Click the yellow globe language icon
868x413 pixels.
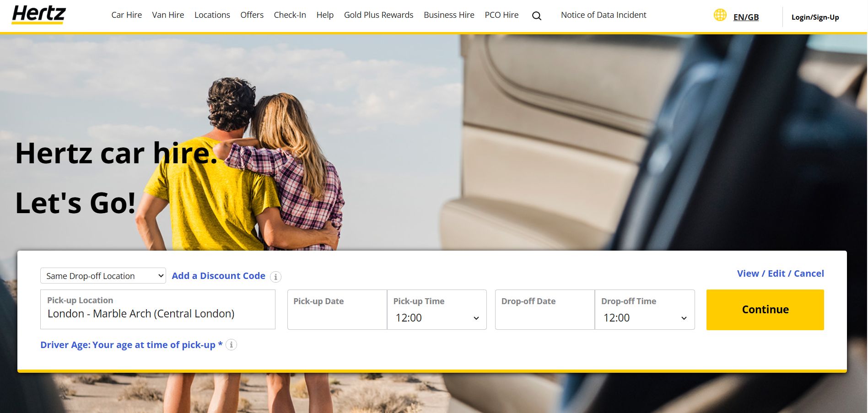(x=720, y=15)
